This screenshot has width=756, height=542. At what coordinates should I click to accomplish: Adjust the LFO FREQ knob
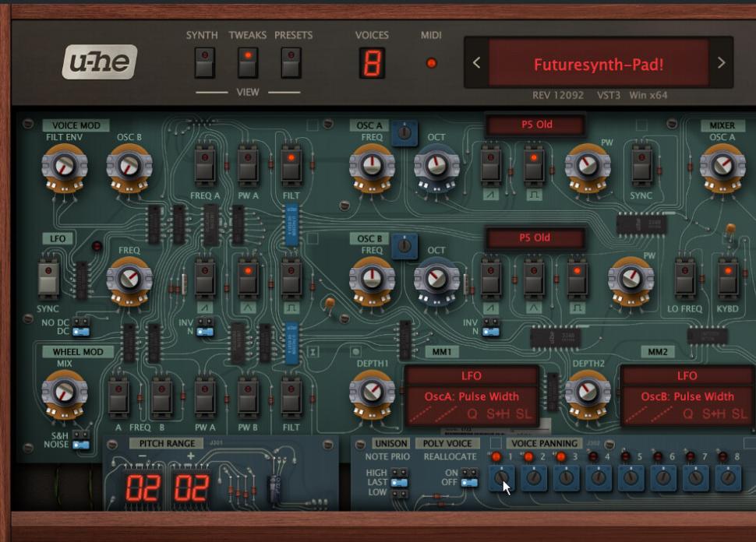(x=129, y=280)
